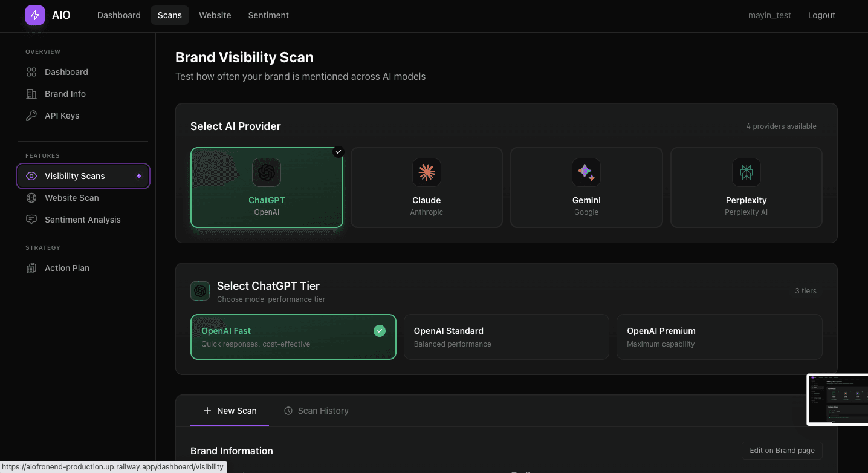The image size is (868, 473).
Task: Pick the OpenAI Fast tier option
Action: pos(293,337)
